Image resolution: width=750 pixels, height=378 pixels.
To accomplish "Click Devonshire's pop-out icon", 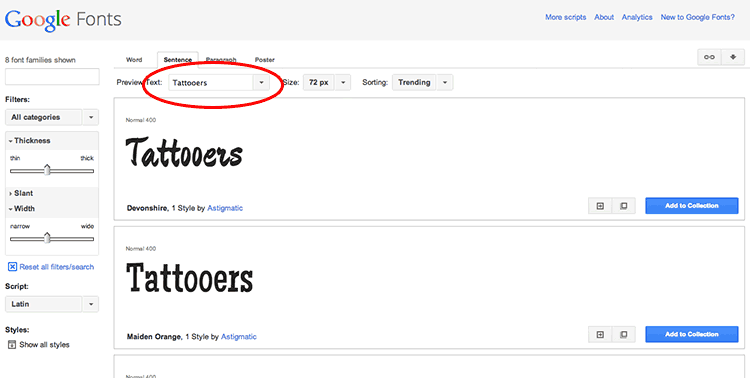I will 624,206.
